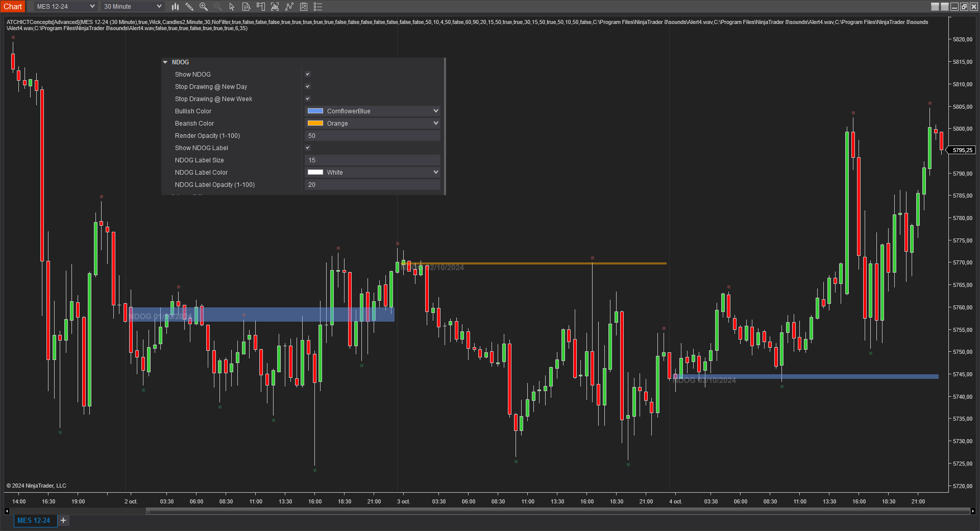Click the 3 oct. date on time axis
The width and height of the screenshot is (980, 531).
(x=403, y=501)
